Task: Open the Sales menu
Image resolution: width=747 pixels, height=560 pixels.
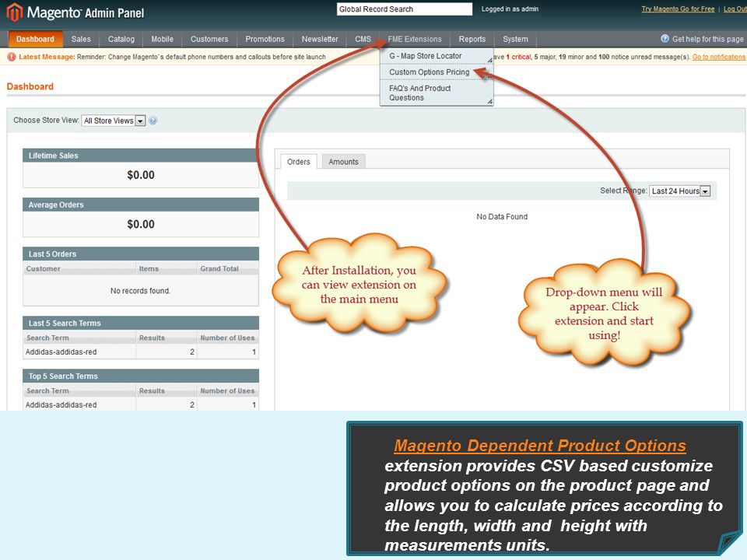Action: coord(81,39)
